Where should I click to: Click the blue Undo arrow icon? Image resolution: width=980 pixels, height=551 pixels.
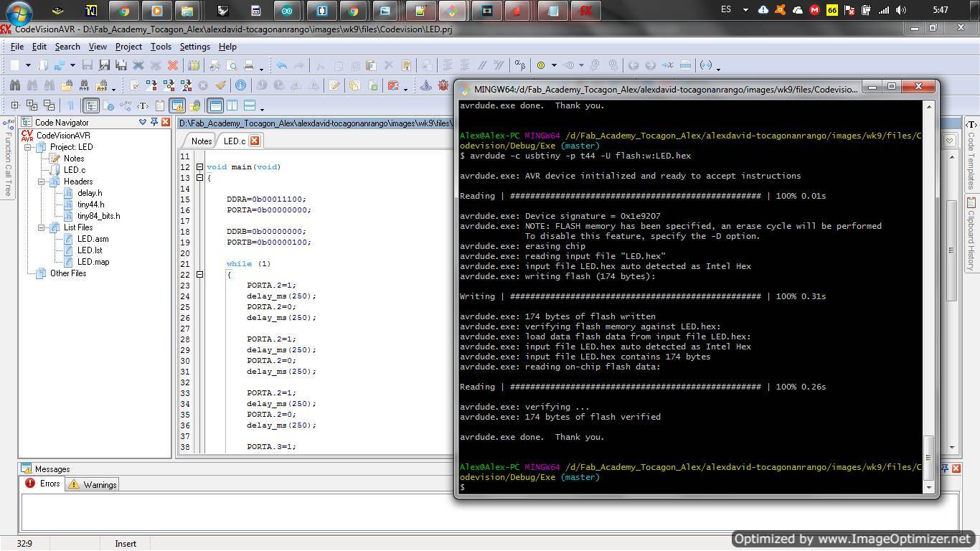point(281,65)
